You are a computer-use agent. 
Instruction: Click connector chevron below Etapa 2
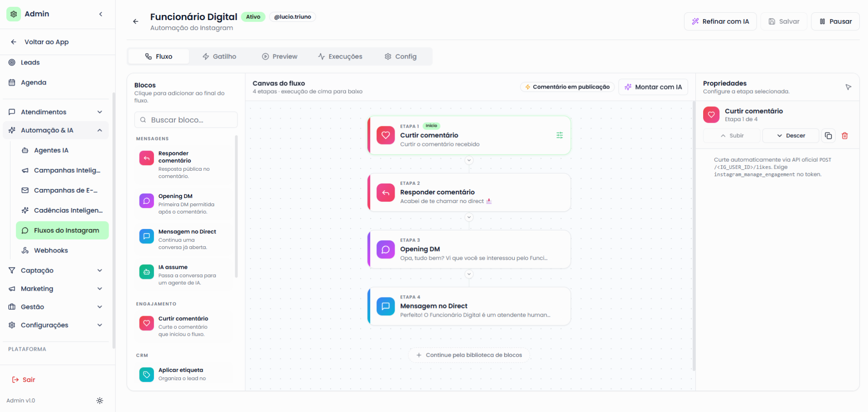pos(469,217)
